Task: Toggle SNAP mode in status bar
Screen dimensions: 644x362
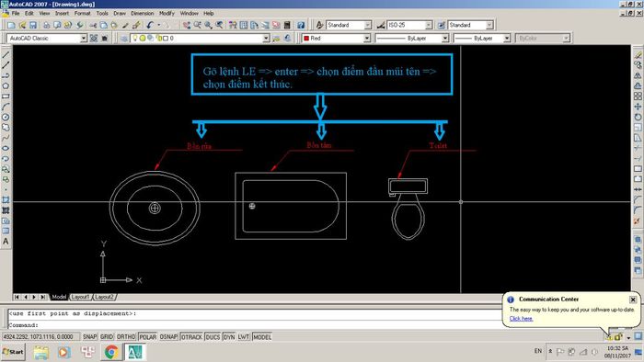Action: tap(89, 336)
